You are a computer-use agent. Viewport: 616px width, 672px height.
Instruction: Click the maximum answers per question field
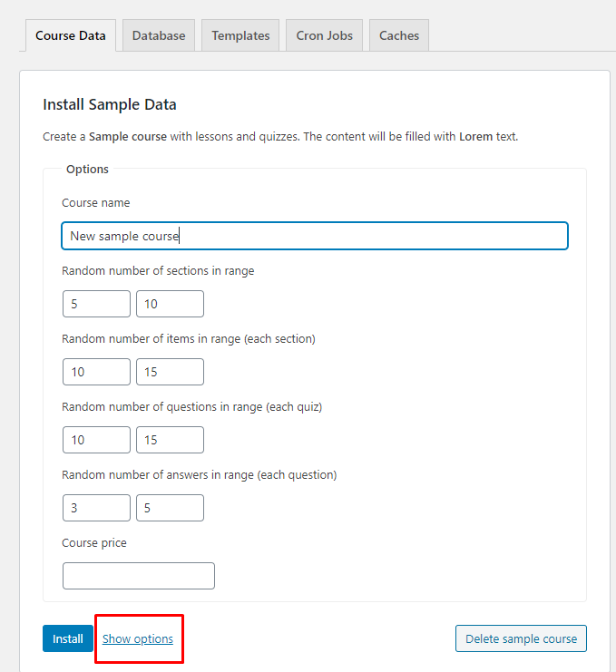coord(170,508)
